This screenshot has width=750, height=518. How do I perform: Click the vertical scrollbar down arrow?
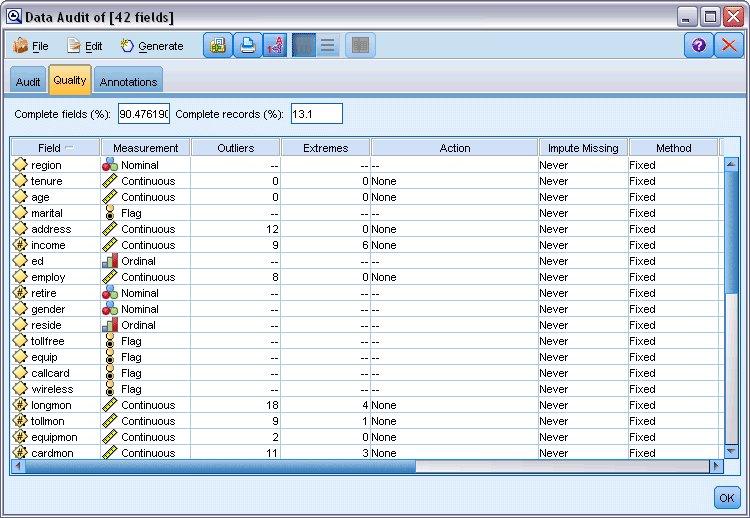coord(731,451)
